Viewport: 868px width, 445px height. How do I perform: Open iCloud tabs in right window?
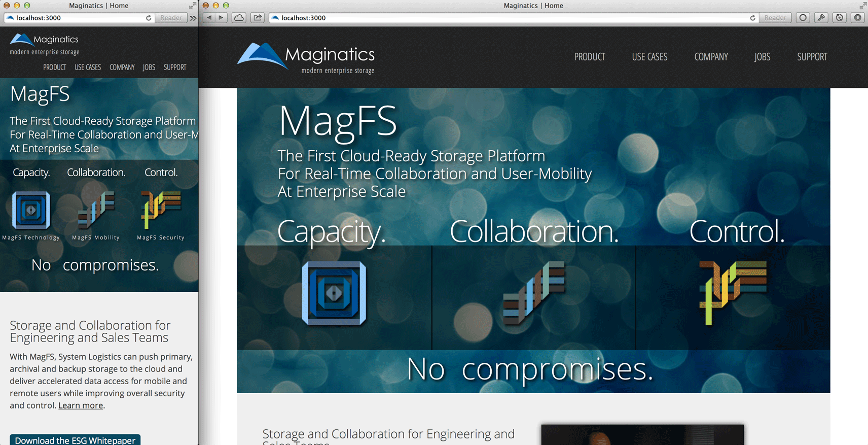pos(239,18)
